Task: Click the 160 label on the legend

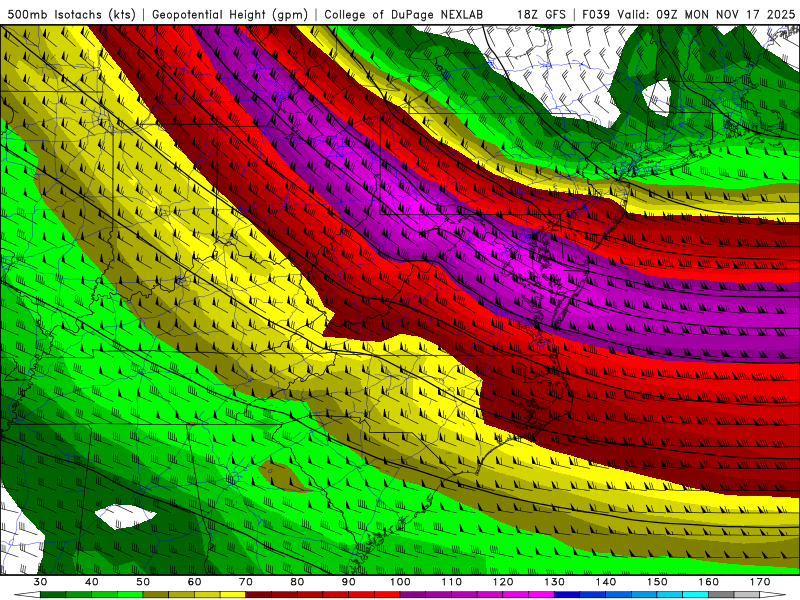Action: [709, 582]
